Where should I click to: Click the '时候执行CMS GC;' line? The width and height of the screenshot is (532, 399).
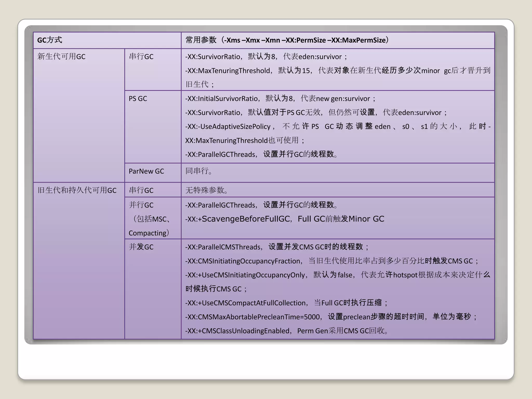coord(216,289)
